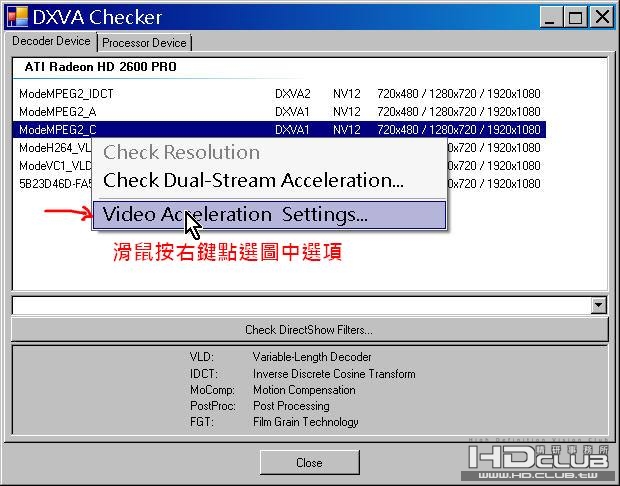Click the Close button at bottom
The width and height of the screenshot is (620, 486).
[310, 463]
